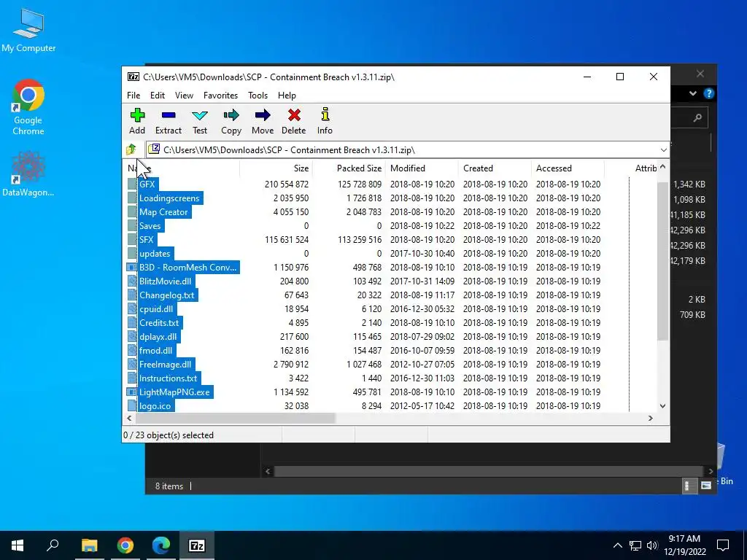Sort by the Attrib column header
The width and height of the screenshot is (747, 560).
[631, 168]
